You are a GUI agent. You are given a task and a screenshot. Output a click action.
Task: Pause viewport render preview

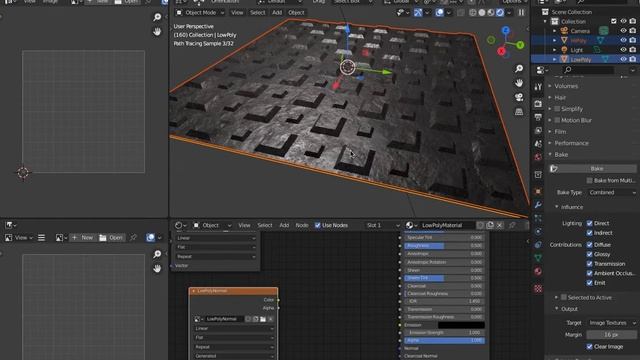tap(521, 13)
